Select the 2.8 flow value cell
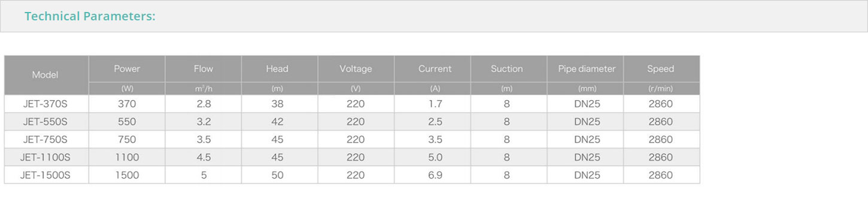This screenshot has width=868, height=221. pyautogui.click(x=204, y=104)
